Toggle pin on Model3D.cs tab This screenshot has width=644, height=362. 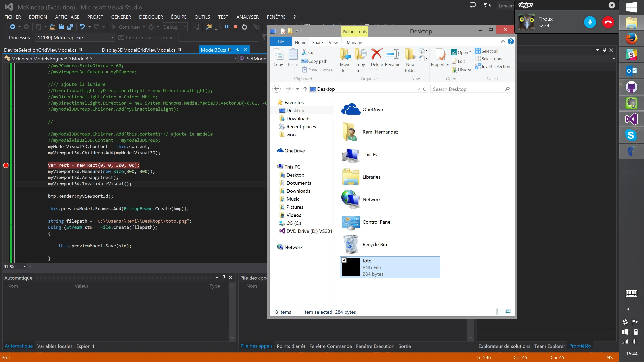237,50
